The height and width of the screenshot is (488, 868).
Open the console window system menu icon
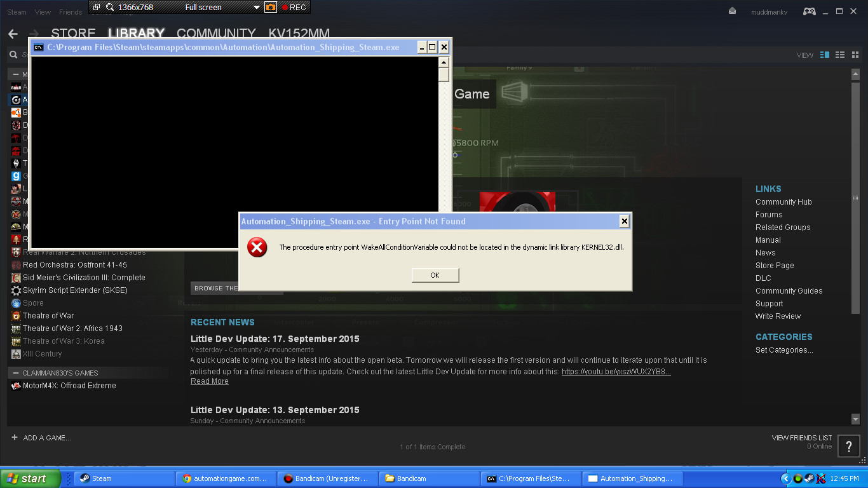pos(39,47)
